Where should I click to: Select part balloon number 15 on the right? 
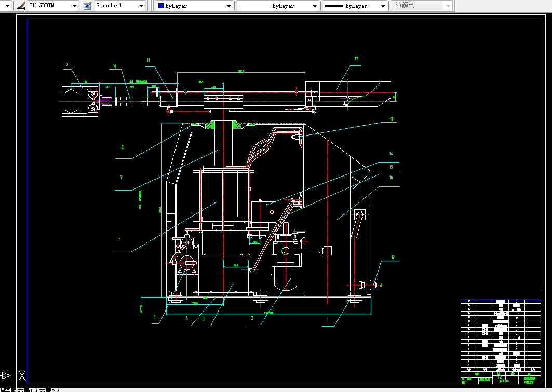[391, 167]
